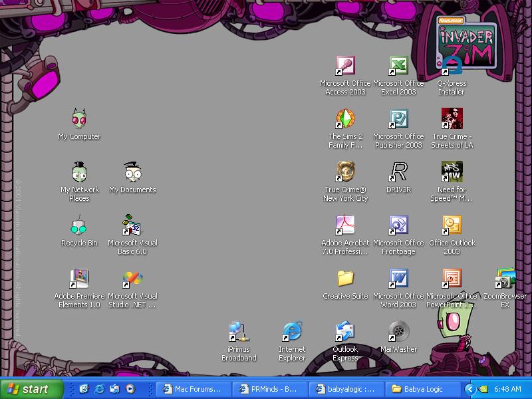Open the DRIV3R game shortcut
This screenshot has height=399, width=532.
coord(398,172)
